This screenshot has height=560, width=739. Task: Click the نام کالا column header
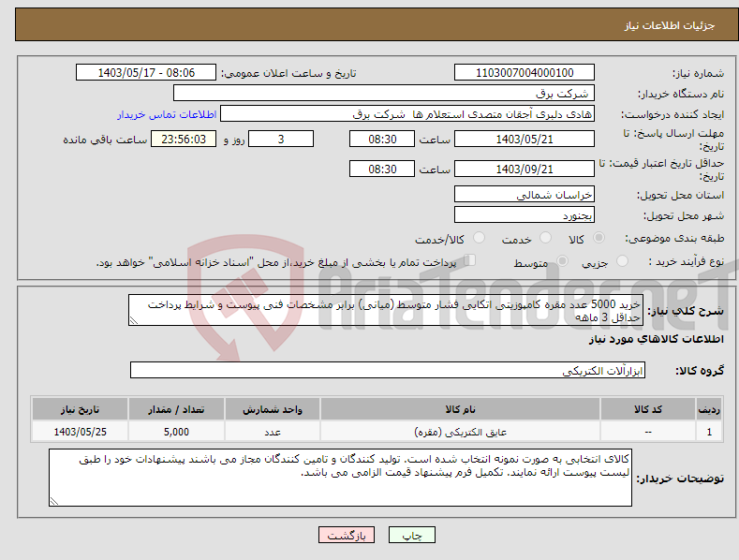[460, 409]
